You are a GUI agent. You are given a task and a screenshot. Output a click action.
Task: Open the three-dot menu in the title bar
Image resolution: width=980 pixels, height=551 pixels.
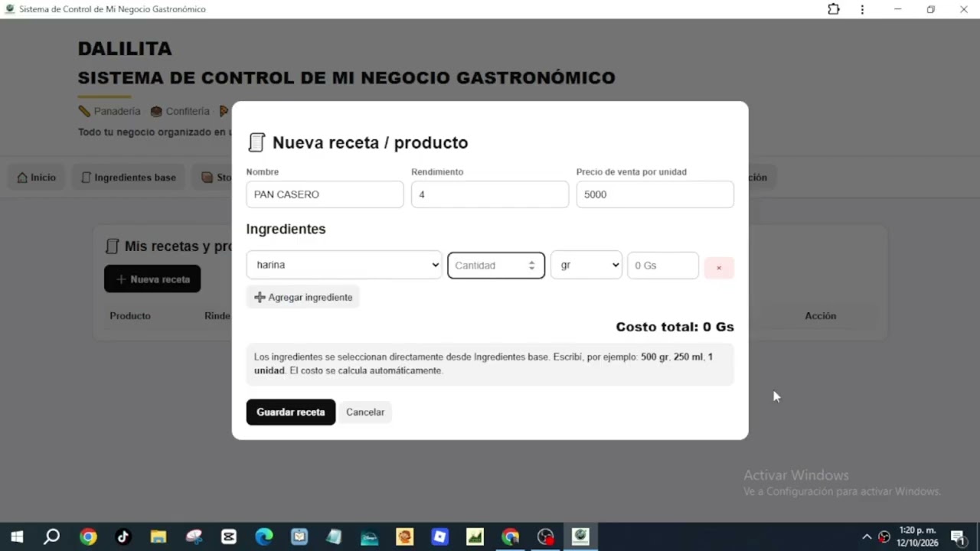[x=862, y=9]
